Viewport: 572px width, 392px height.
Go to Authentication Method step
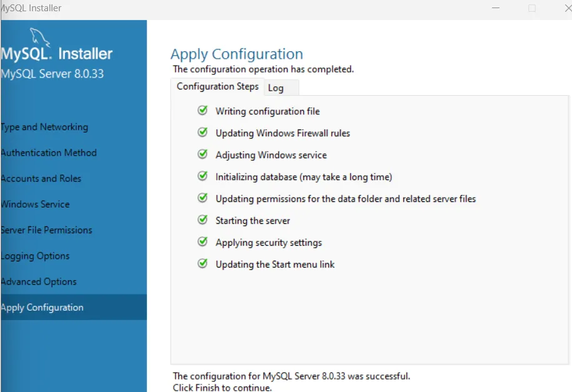[74, 153]
